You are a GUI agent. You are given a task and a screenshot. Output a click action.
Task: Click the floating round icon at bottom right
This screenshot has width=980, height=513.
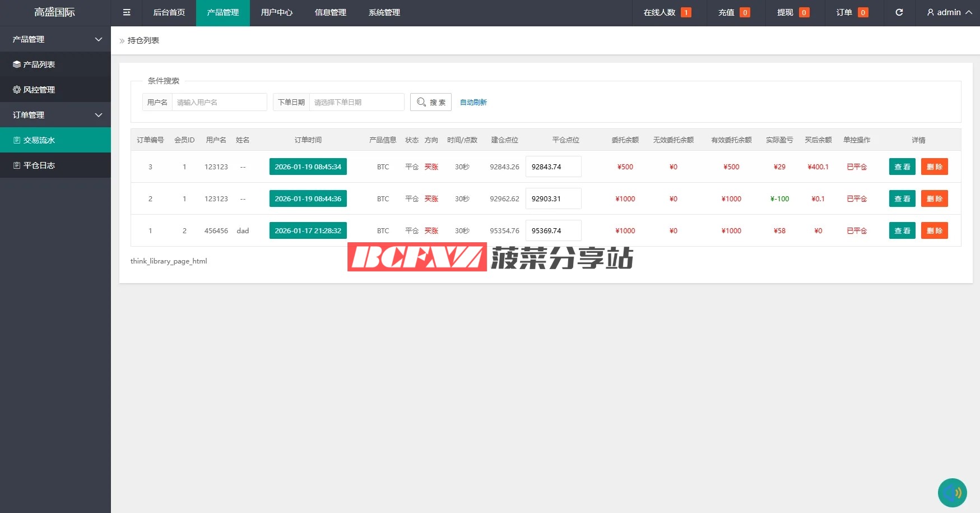(952, 492)
